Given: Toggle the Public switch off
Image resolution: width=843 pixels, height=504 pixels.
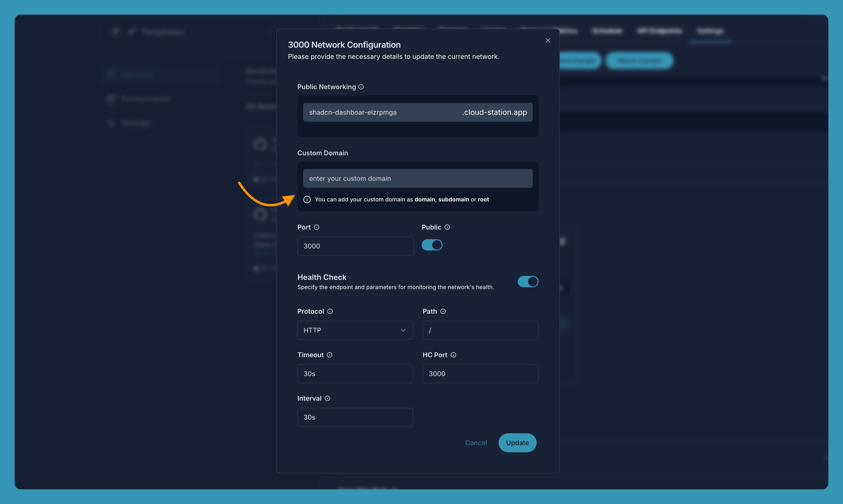Looking at the screenshot, I should pos(432,245).
